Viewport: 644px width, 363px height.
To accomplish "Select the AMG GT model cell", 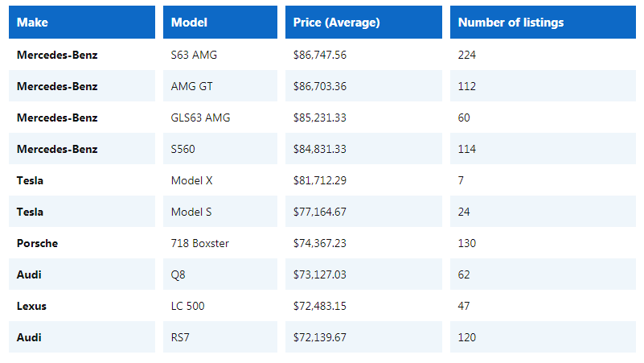I will (x=220, y=86).
